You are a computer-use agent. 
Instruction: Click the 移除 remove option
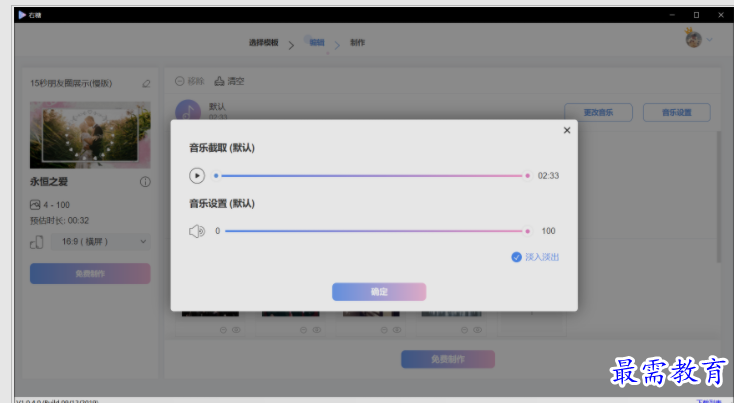coord(190,81)
